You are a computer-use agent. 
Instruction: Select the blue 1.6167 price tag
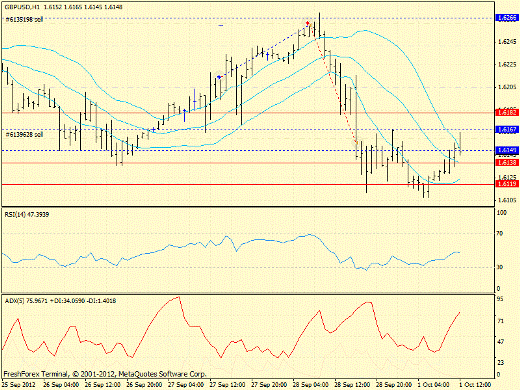pyautogui.click(x=507, y=129)
